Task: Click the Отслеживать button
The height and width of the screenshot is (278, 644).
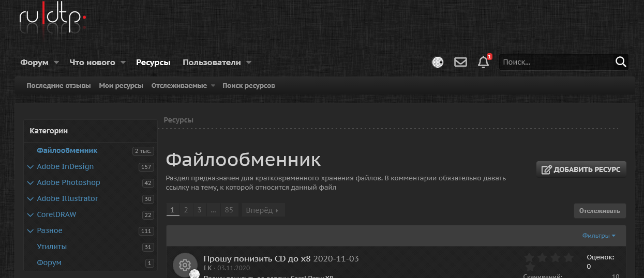Action: [600, 211]
